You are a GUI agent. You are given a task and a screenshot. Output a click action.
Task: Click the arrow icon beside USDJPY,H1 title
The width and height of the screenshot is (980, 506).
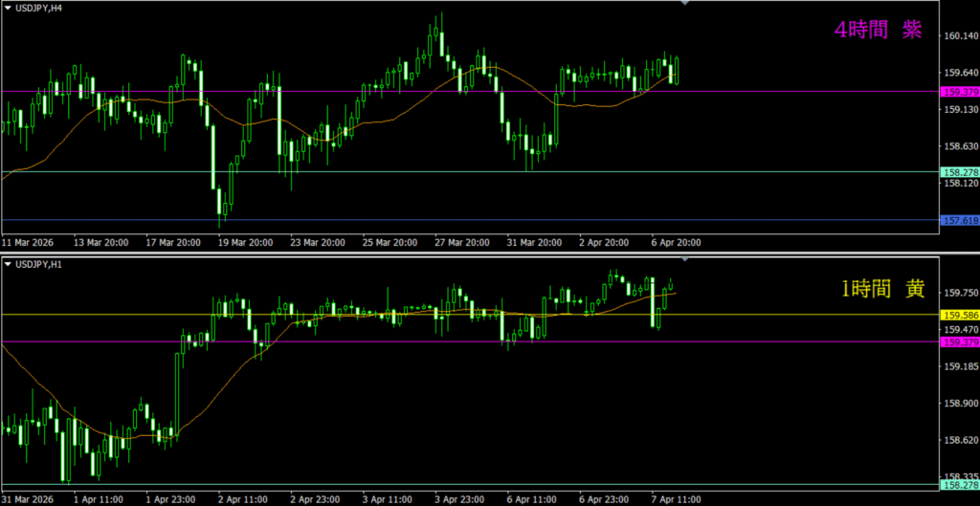8,263
